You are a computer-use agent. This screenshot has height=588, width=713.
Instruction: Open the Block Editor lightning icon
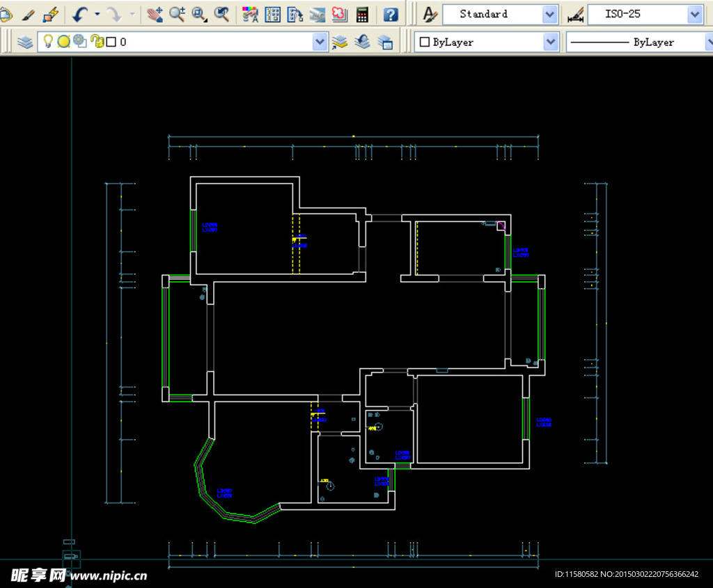50,15
